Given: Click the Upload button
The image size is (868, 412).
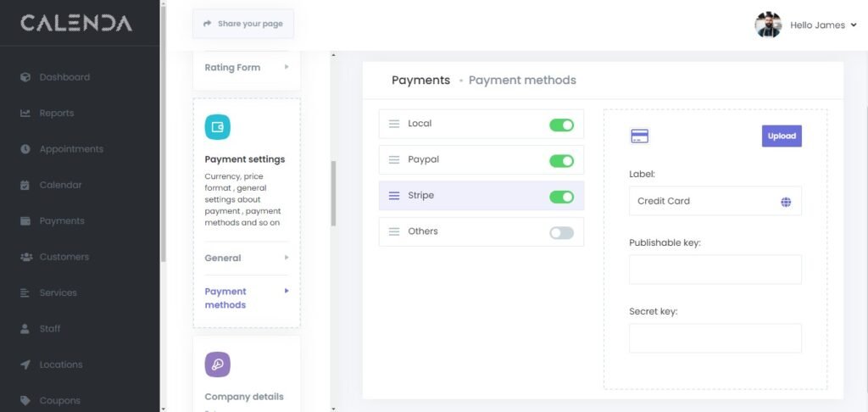Looking at the screenshot, I should click(782, 136).
